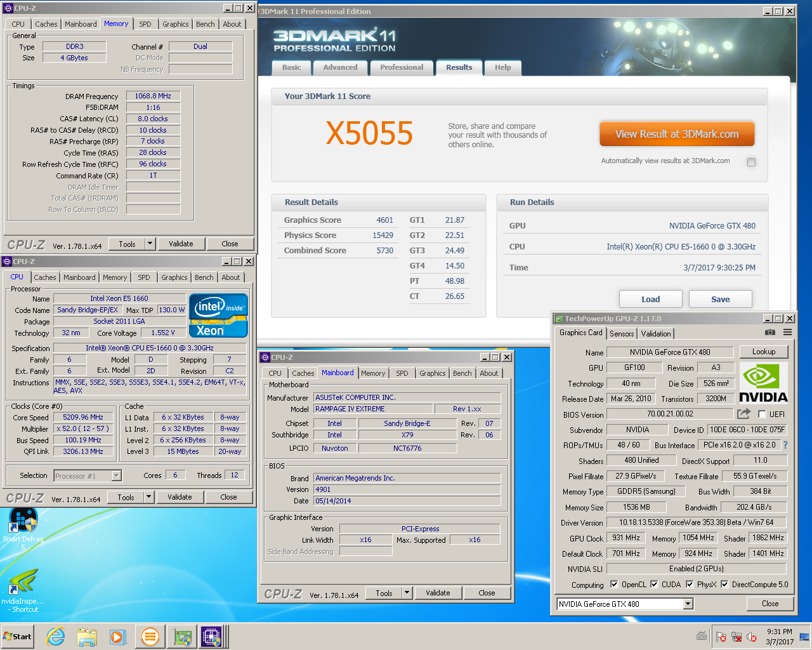Click the Tools button in CPU-Z CPU window

[x=126, y=497]
